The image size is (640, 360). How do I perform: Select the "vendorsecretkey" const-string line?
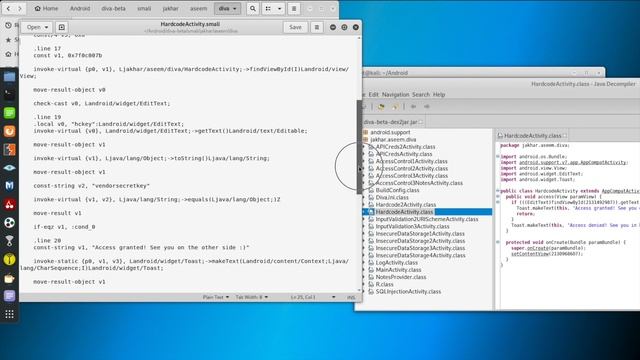(x=91, y=186)
